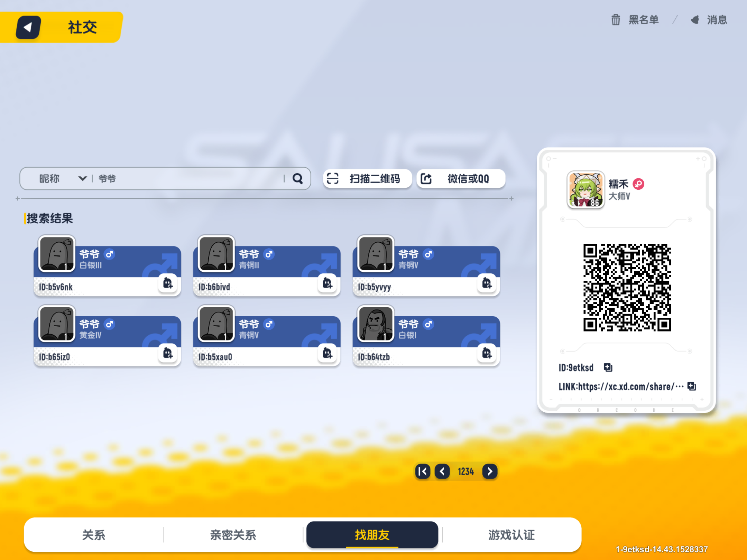This screenshot has width=747, height=560.
Task: Open avatar of 爷爷 ranked 青铜II
Action: pos(216,253)
